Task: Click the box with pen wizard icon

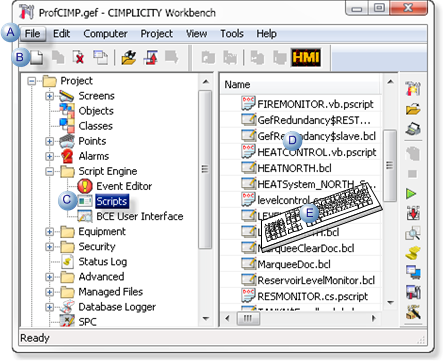Action: pos(413,312)
